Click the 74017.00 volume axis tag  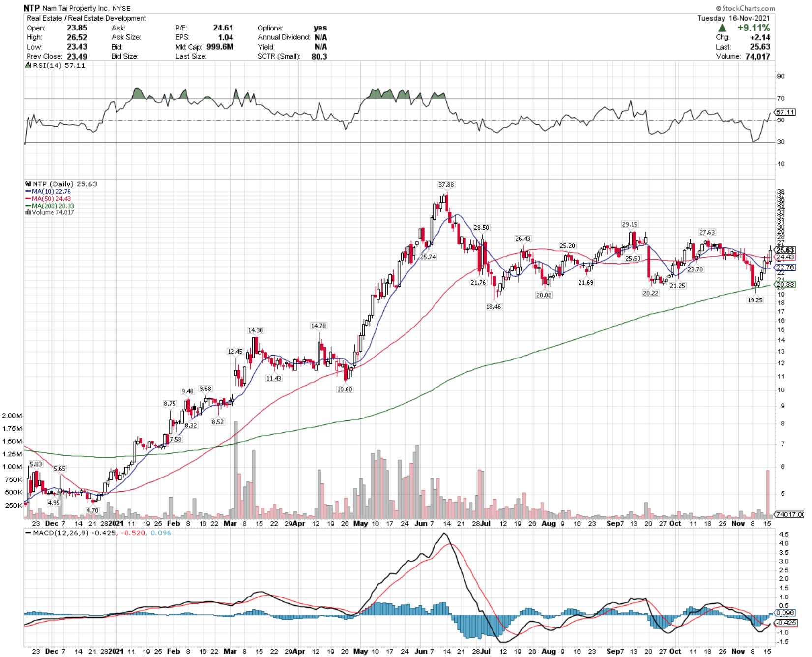coord(790,514)
